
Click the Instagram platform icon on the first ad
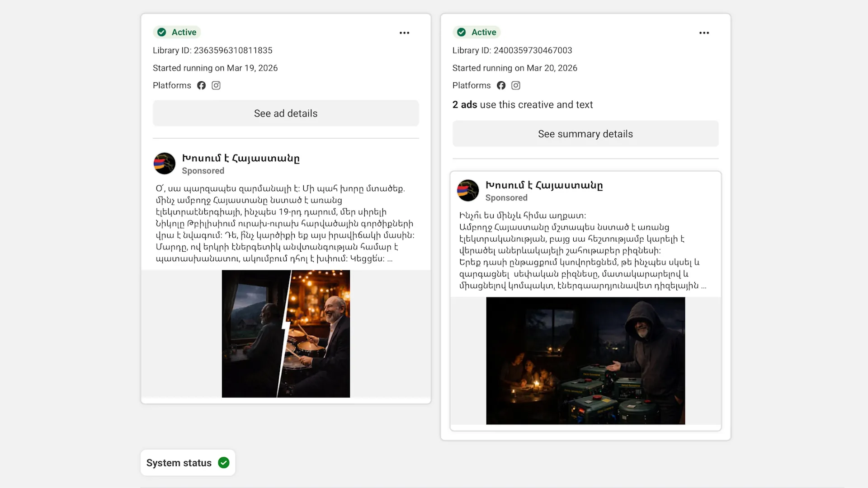[x=216, y=85]
